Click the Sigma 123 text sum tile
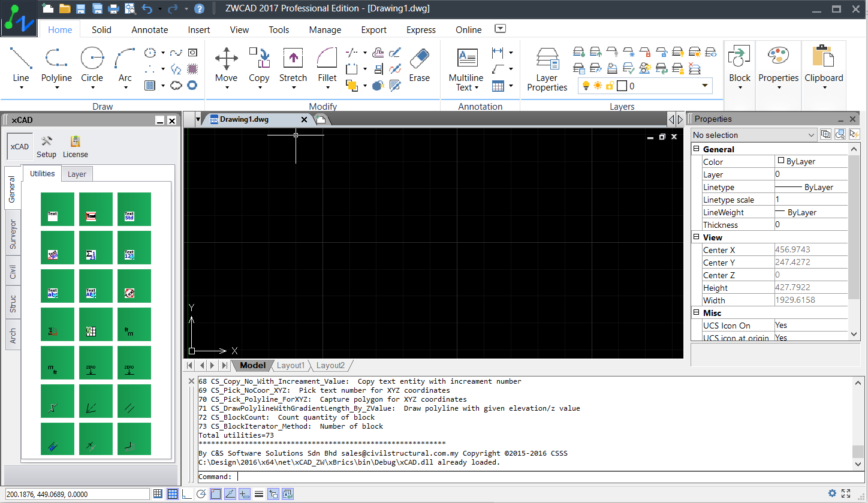The image size is (868, 503). pyautogui.click(x=96, y=248)
